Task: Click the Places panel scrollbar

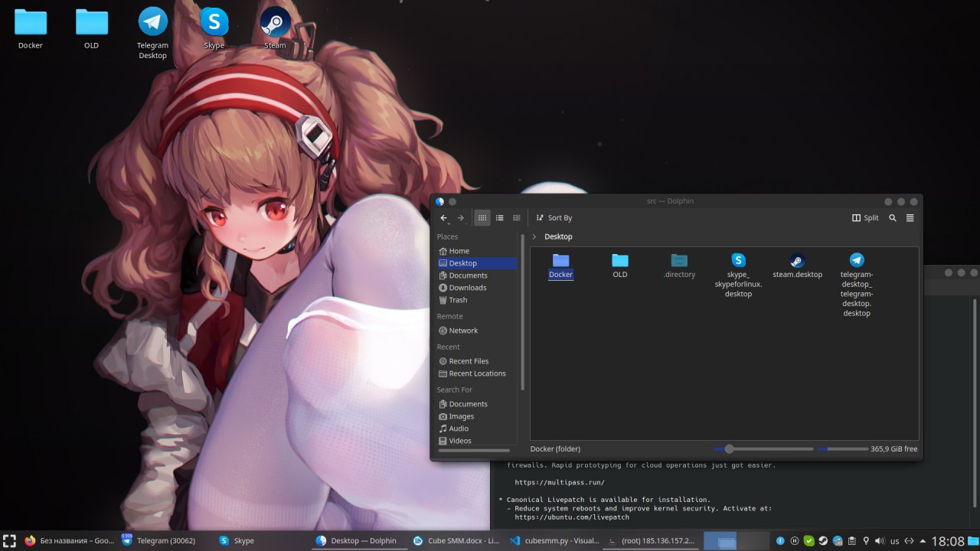Action: click(x=523, y=314)
